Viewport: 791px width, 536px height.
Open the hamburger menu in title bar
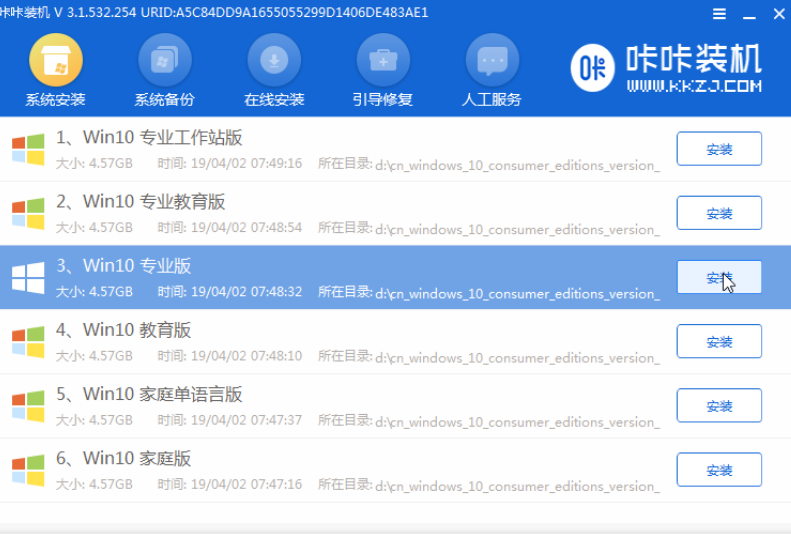click(x=719, y=14)
